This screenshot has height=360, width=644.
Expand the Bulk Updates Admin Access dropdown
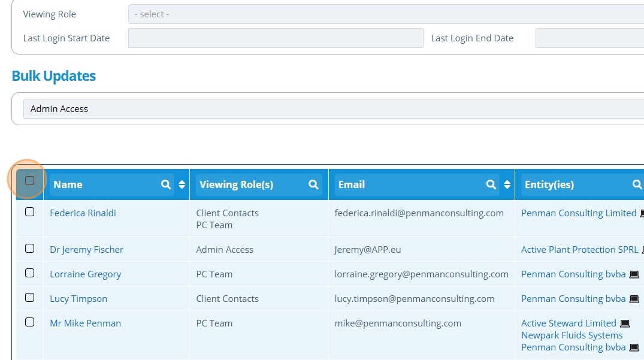pyautogui.click(x=334, y=108)
